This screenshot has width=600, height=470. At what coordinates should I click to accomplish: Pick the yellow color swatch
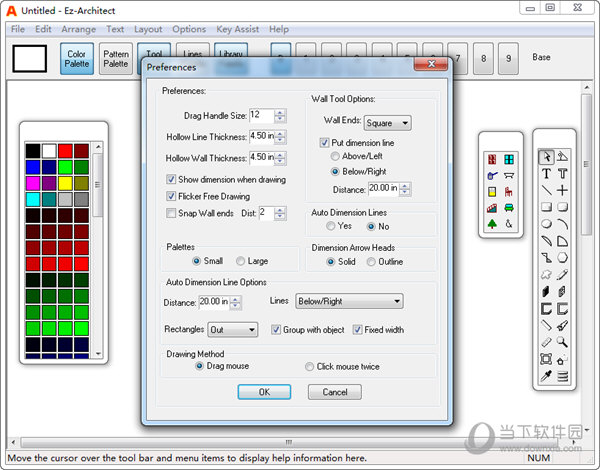(65, 183)
